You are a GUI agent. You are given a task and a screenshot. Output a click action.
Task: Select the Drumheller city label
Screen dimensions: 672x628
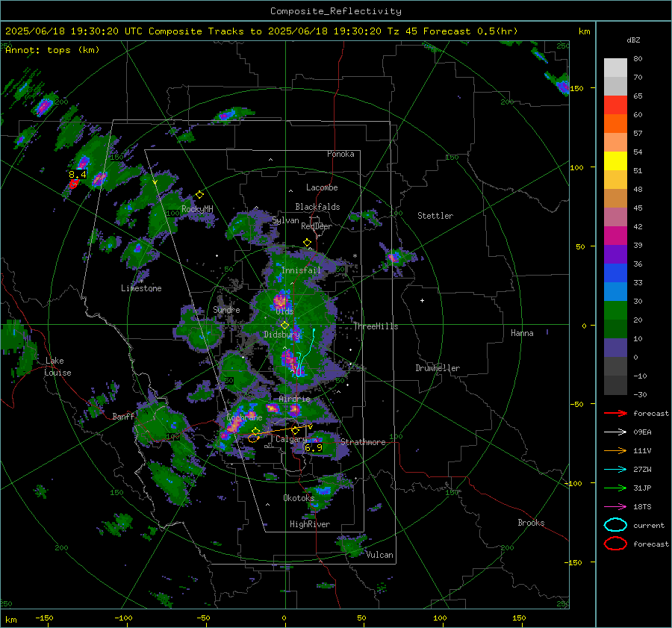coord(438,368)
